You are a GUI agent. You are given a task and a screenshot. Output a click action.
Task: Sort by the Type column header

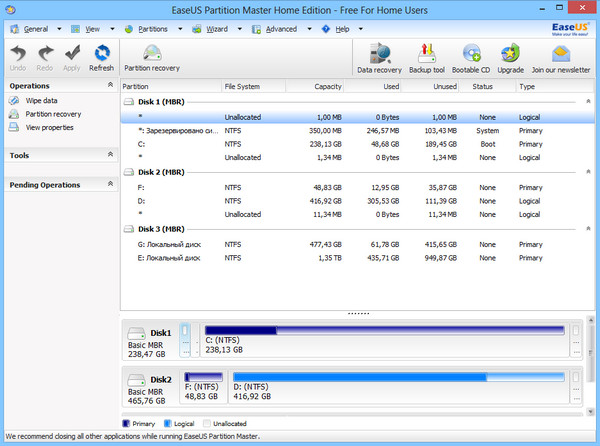(x=555, y=86)
